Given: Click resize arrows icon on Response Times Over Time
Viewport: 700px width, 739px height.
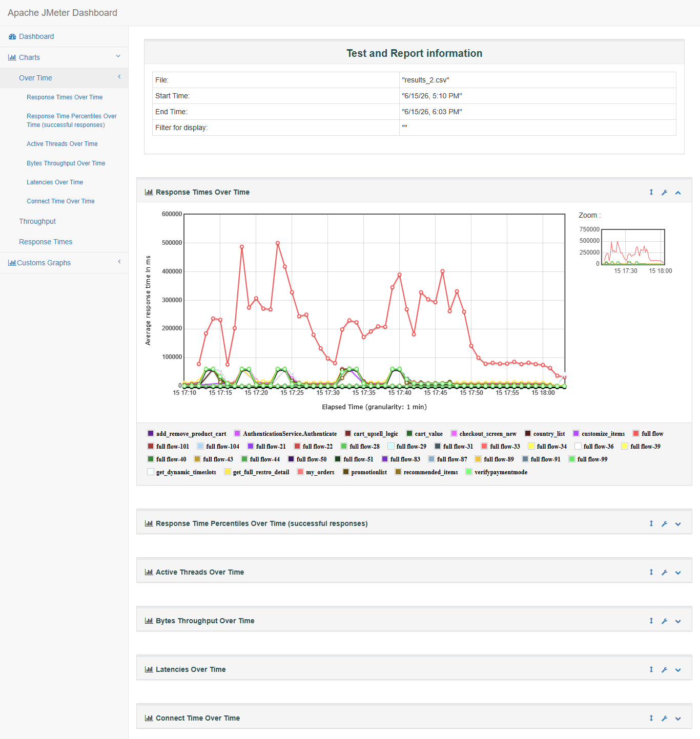Looking at the screenshot, I should (x=651, y=192).
